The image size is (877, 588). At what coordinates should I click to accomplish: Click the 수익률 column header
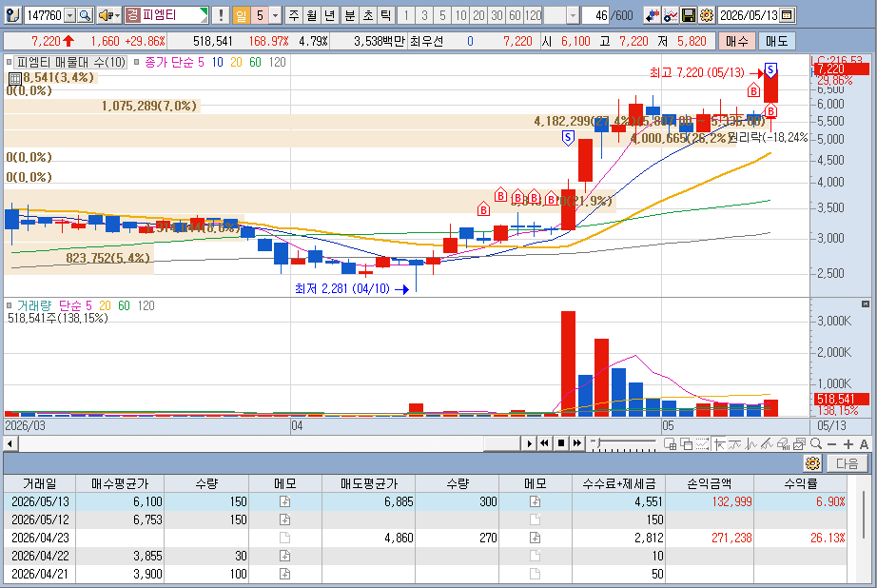click(x=800, y=483)
